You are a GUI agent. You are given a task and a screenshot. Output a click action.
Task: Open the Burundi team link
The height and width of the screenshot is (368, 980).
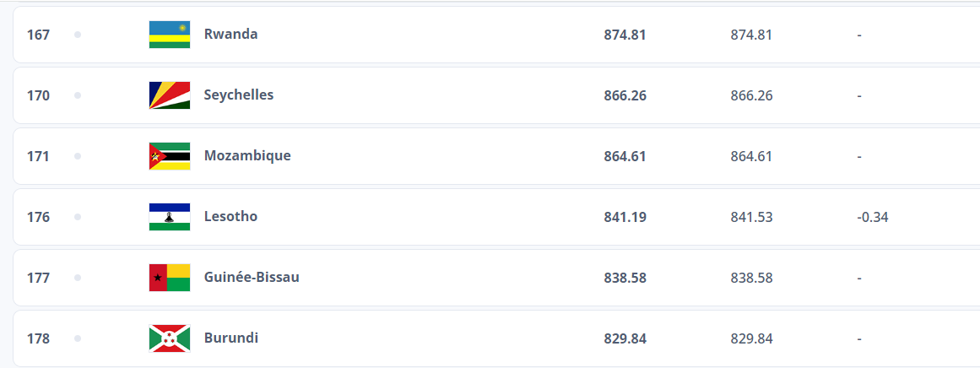230,338
